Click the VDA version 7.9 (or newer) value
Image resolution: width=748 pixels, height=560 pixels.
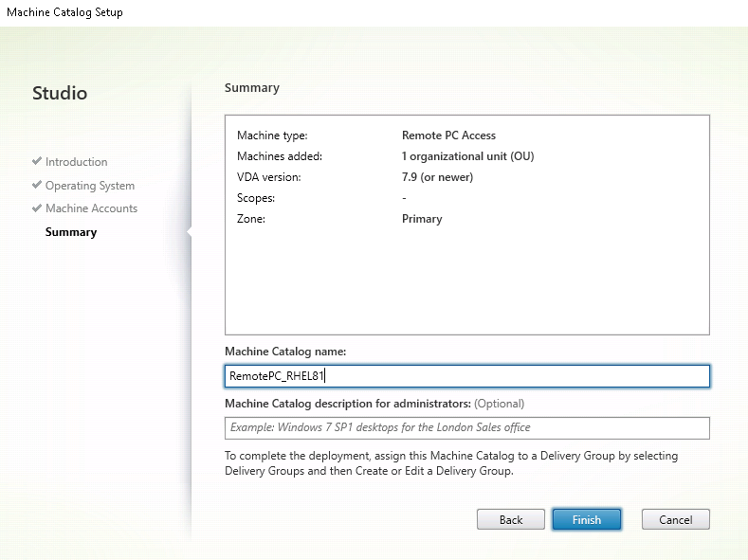tap(437, 177)
